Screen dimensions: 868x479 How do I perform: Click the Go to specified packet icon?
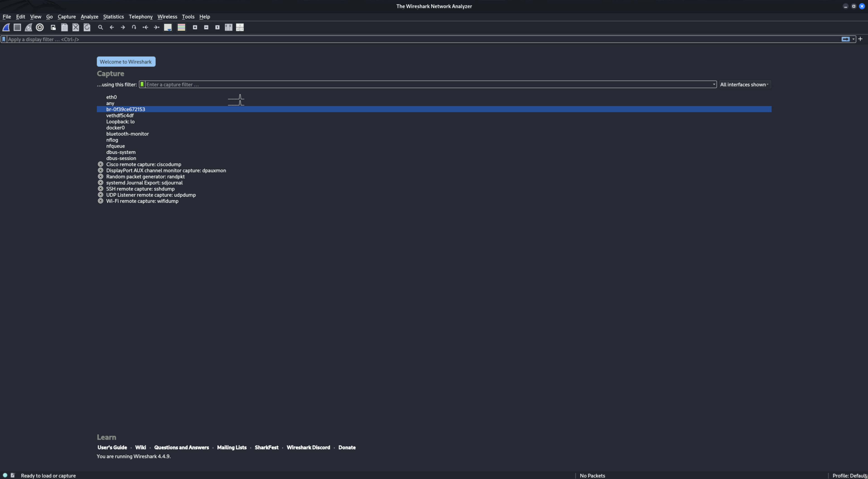(134, 27)
